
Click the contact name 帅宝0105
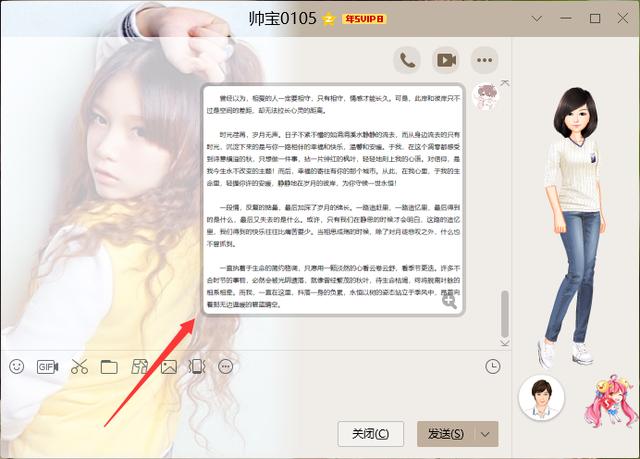point(282,19)
